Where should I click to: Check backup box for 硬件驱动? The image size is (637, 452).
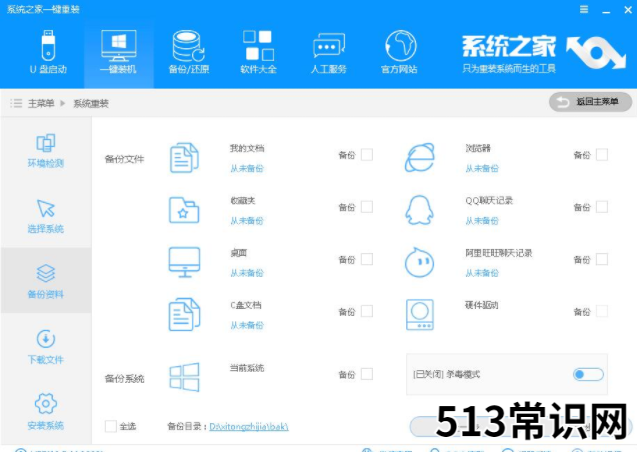(602, 311)
